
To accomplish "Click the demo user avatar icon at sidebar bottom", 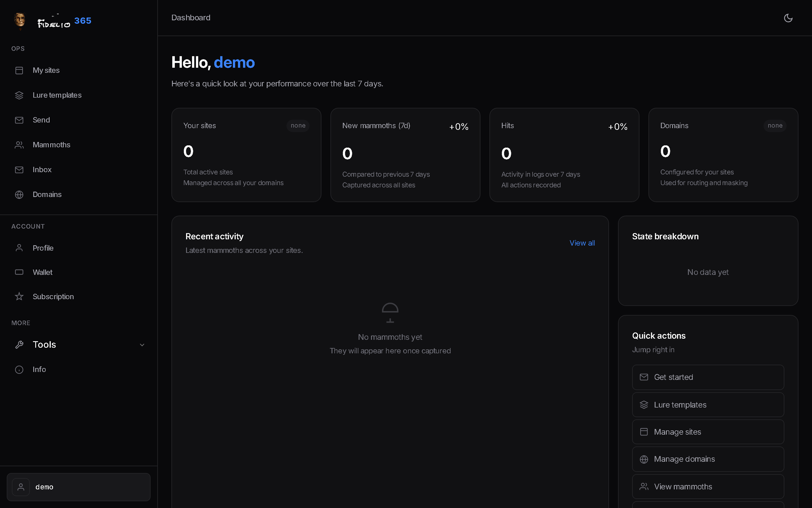I will coord(21,487).
